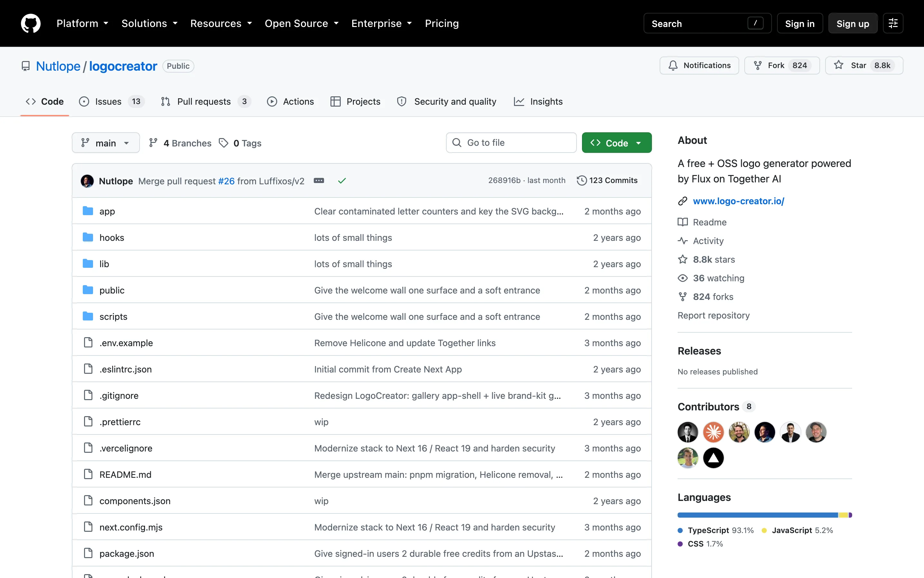The height and width of the screenshot is (578, 924).
Task: Open the hooks folder icon
Action: pos(88,237)
